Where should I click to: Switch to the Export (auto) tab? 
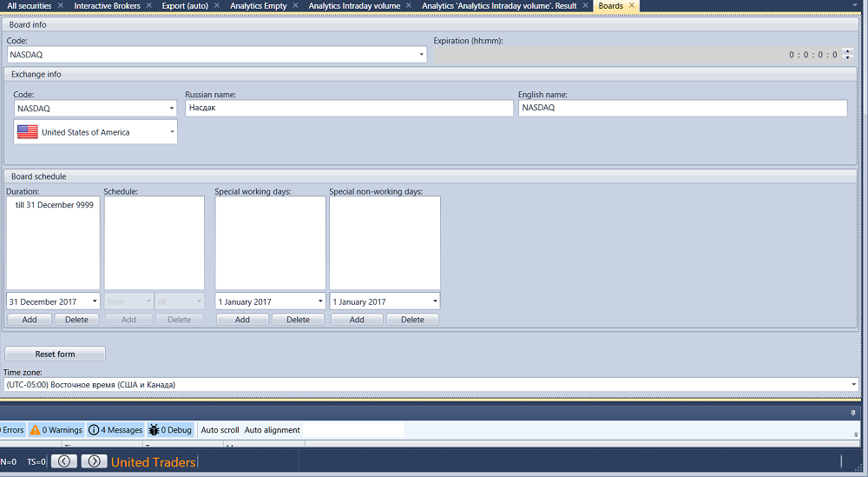click(185, 5)
